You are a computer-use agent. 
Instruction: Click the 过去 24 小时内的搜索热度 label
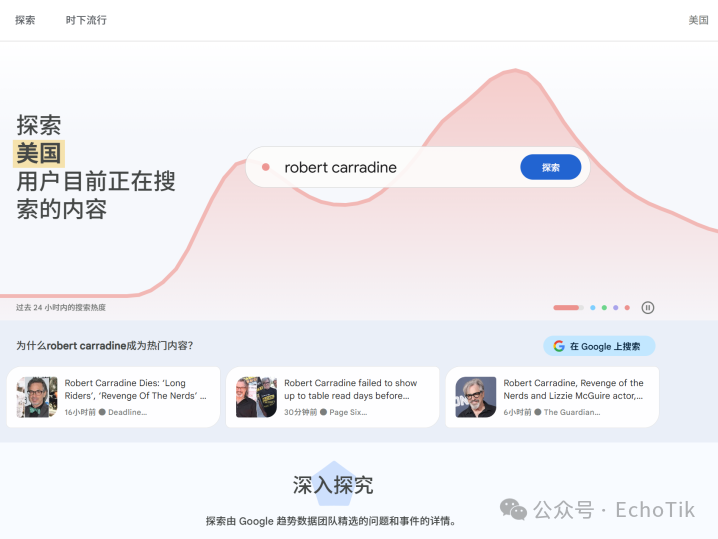[61, 307]
